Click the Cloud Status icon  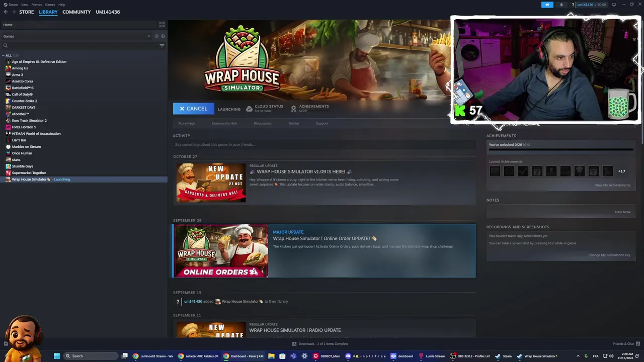249,109
